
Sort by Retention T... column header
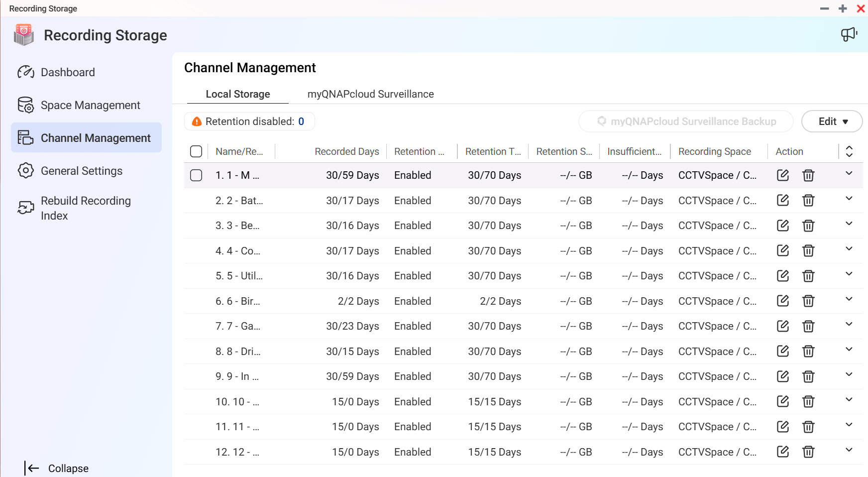(493, 151)
